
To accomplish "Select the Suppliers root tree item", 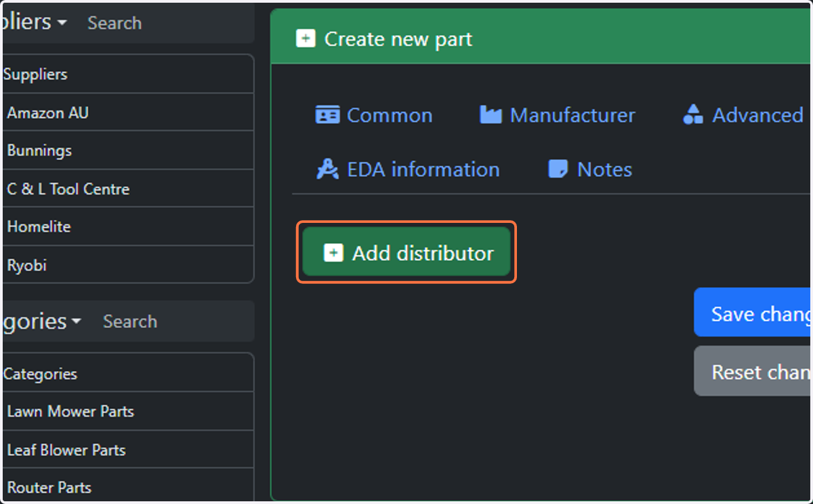I will coord(128,74).
